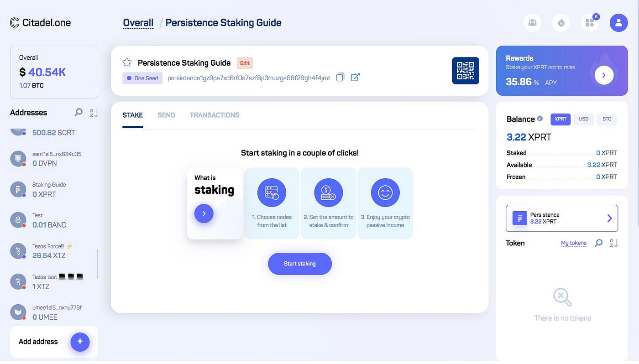The image size is (639, 364).
Task: Show balance in USD
Action: [x=583, y=119]
